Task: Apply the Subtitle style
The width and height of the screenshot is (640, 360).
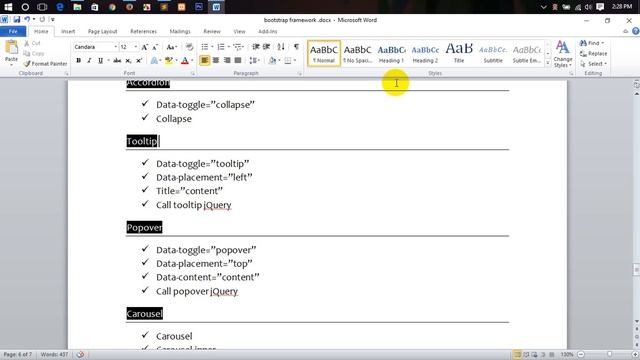Action: 493,53
